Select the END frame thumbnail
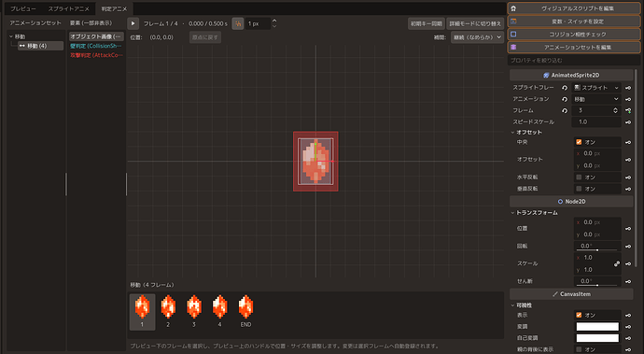 [x=245, y=311]
